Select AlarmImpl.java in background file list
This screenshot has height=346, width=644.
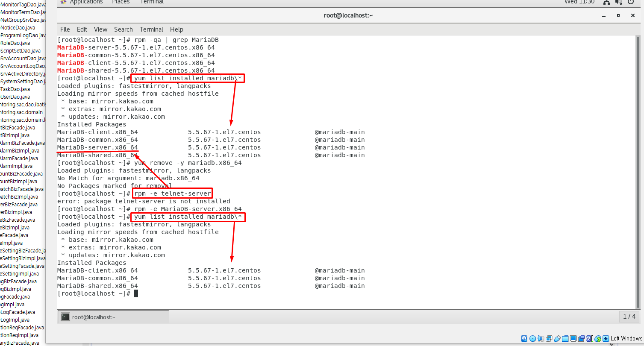tap(16, 166)
